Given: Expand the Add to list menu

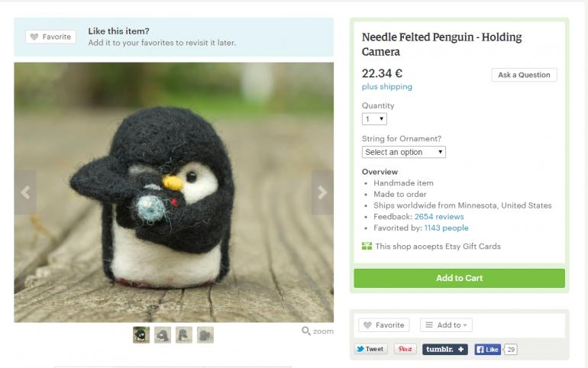Looking at the screenshot, I should (x=446, y=325).
